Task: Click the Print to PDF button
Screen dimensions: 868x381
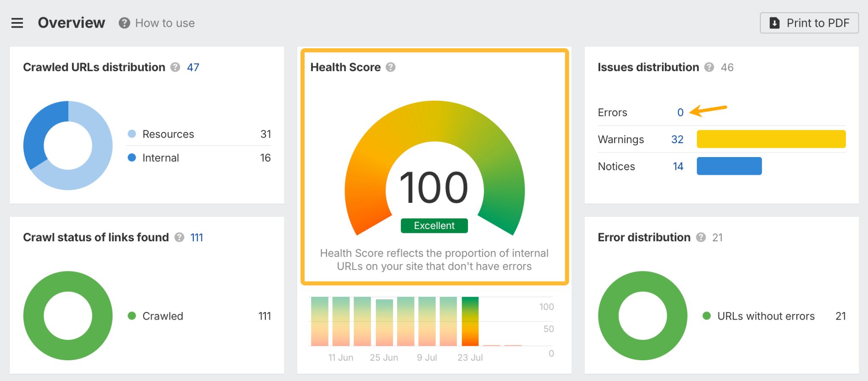Action: click(x=809, y=23)
